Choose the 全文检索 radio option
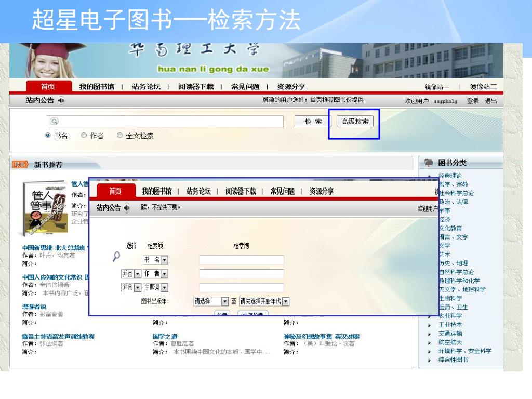This screenshot has width=532, height=399. click(x=120, y=136)
